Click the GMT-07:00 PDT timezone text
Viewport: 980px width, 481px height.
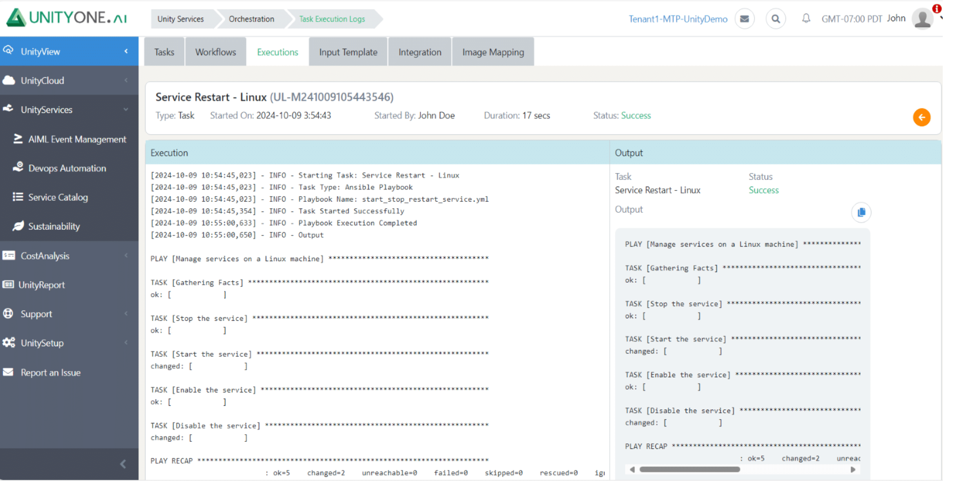point(851,19)
